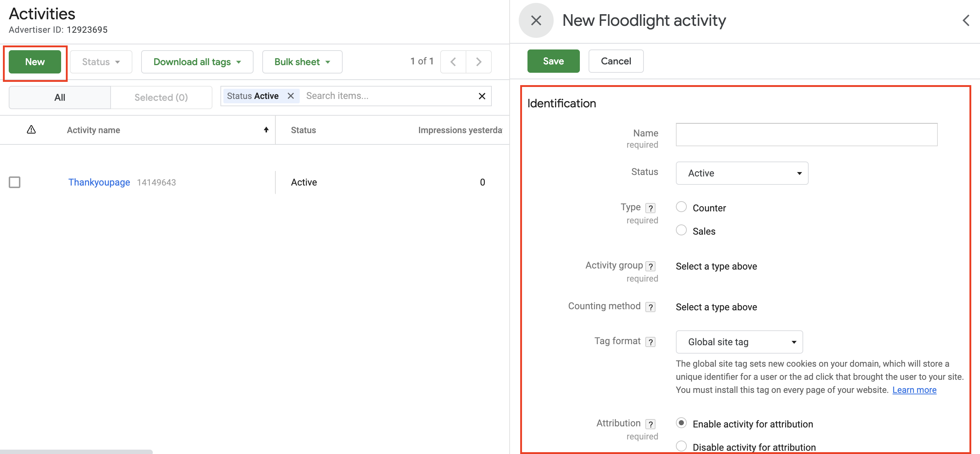980x454 pixels.
Task: Click the Name input field
Action: click(806, 134)
